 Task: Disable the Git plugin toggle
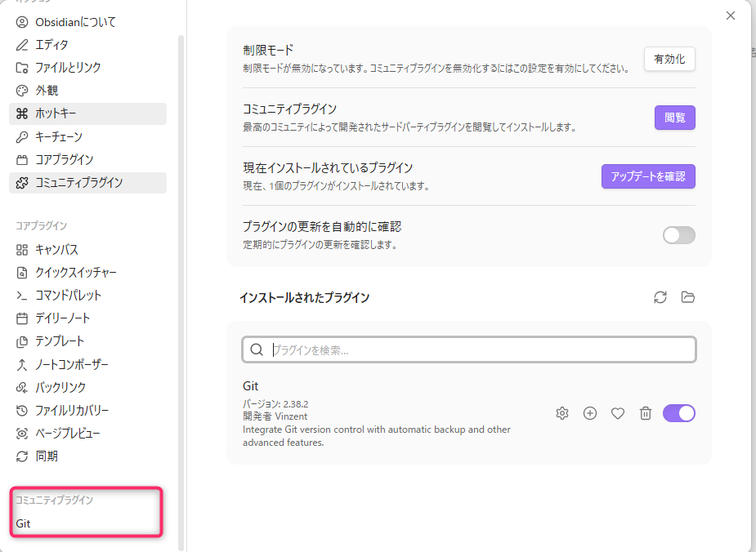coord(678,413)
